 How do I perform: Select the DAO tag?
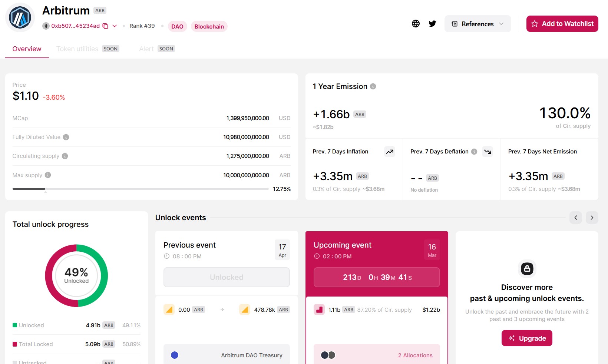pos(177,26)
